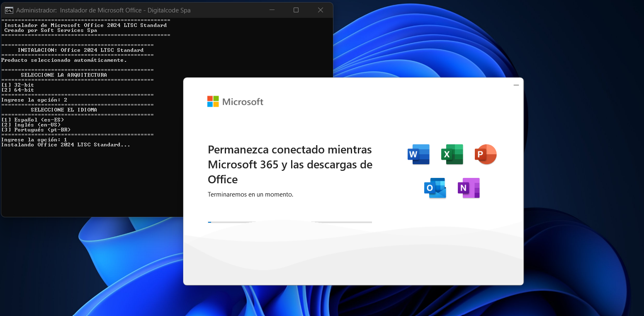Click the header 'SELECCIONE LA ARQUITECTURA'
644x316 pixels.
tap(64, 75)
